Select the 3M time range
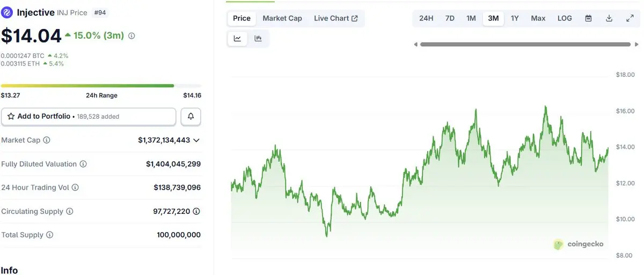This screenshot has width=644, height=275. coord(493,18)
